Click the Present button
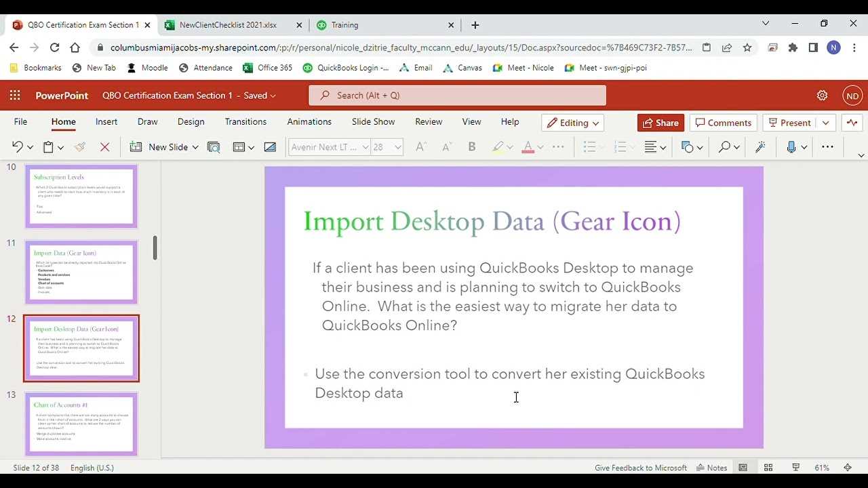 pyautogui.click(x=789, y=123)
